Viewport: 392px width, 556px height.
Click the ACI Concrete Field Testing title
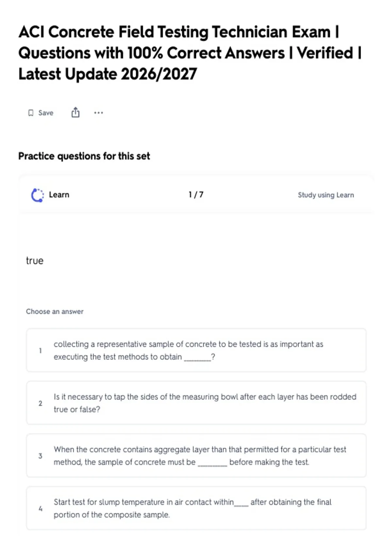click(x=190, y=53)
